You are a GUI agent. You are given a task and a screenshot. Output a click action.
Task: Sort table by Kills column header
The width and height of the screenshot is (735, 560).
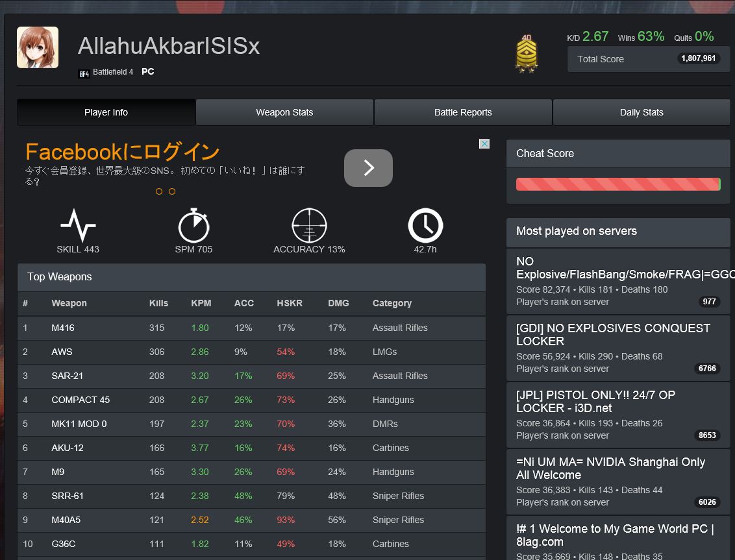point(158,303)
